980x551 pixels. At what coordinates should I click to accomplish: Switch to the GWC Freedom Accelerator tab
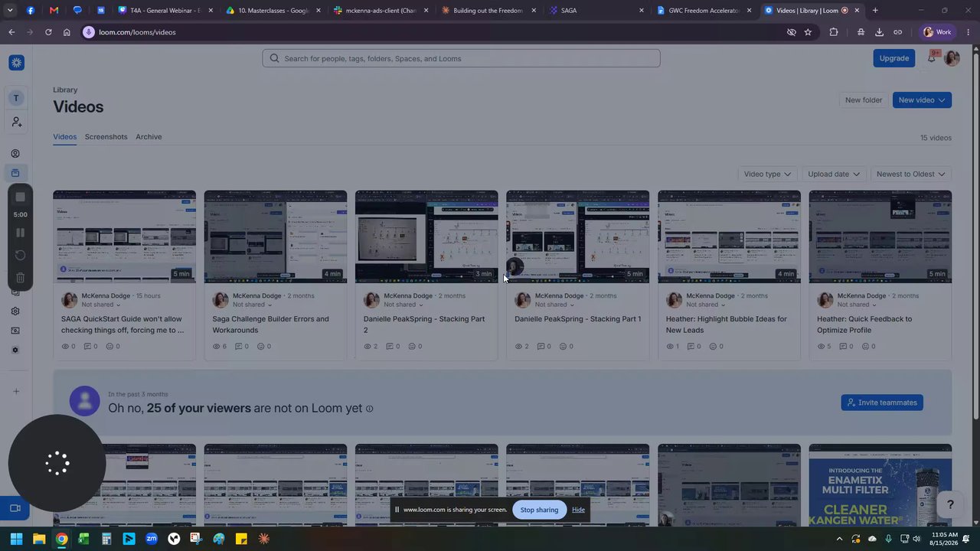pyautogui.click(x=704, y=11)
